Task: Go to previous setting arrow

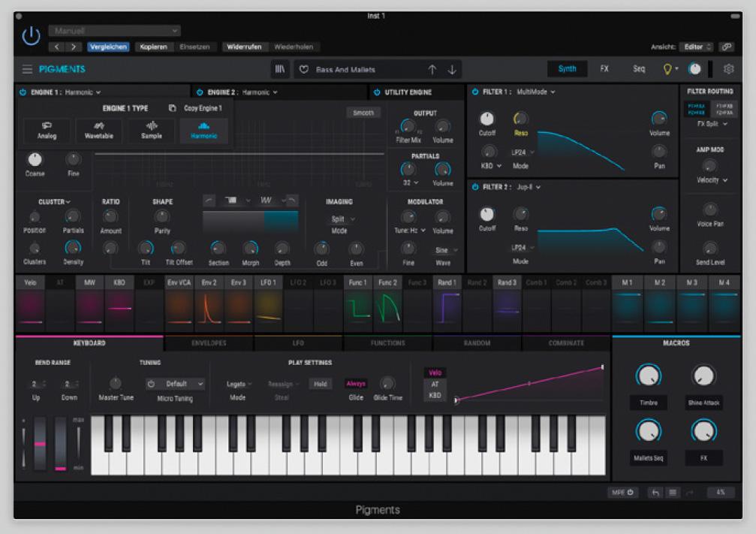Action: click(57, 47)
